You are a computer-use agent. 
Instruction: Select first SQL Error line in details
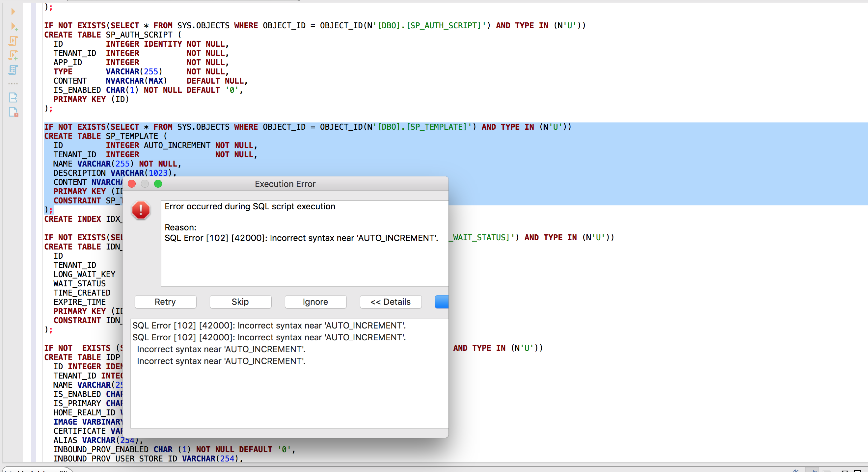point(269,326)
